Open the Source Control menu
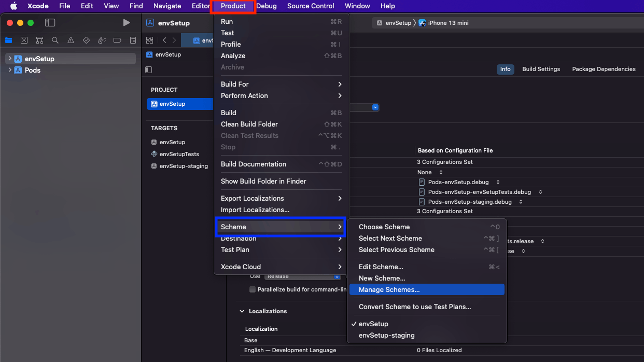Screen dimensions: 644x362 pyautogui.click(x=311, y=6)
